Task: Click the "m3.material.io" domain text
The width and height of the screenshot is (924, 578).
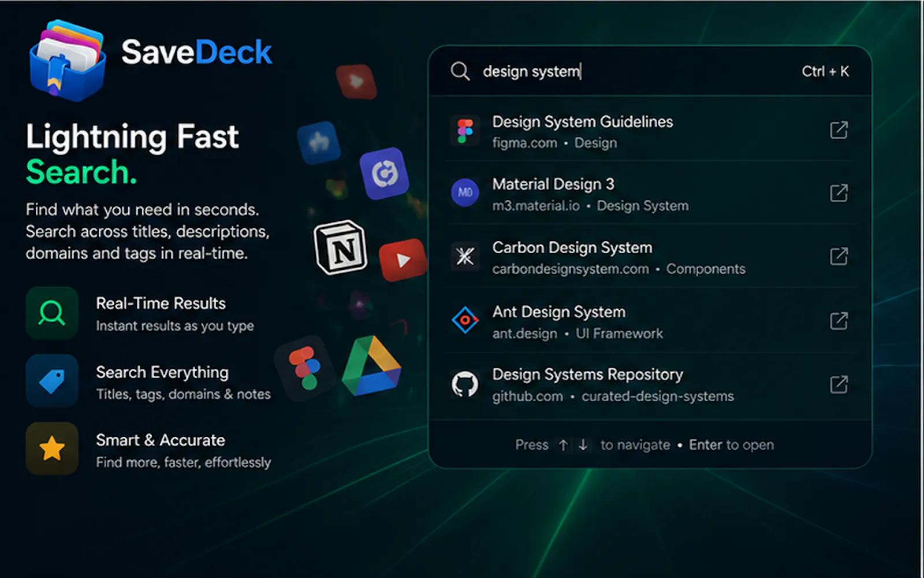Action: [x=536, y=206]
